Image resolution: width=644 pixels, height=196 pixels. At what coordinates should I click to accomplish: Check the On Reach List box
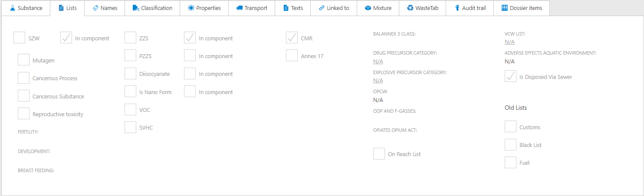(379, 154)
